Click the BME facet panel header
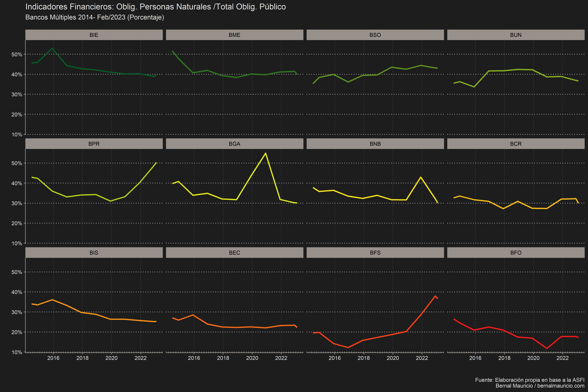The height and width of the screenshot is (392, 588). pyautogui.click(x=235, y=35)
